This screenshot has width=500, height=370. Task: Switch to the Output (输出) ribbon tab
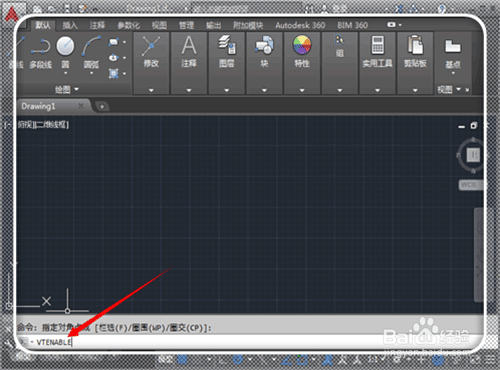(x=214, y=25)
